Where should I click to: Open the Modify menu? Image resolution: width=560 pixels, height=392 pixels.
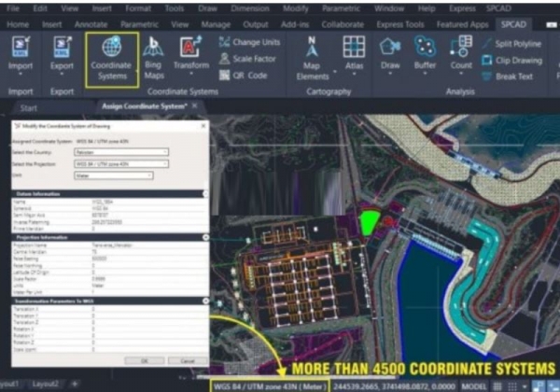pos(295,8)
